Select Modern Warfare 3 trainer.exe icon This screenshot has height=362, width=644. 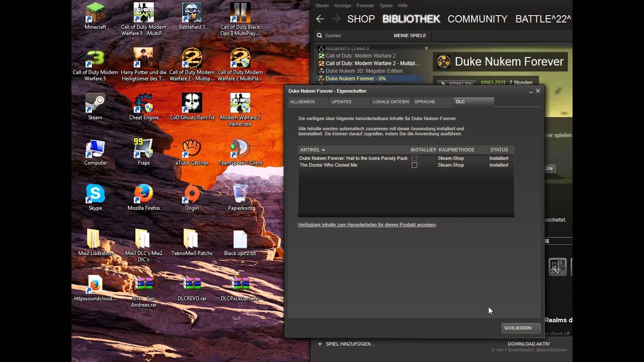pyautogui.click(x=240, y=110)
